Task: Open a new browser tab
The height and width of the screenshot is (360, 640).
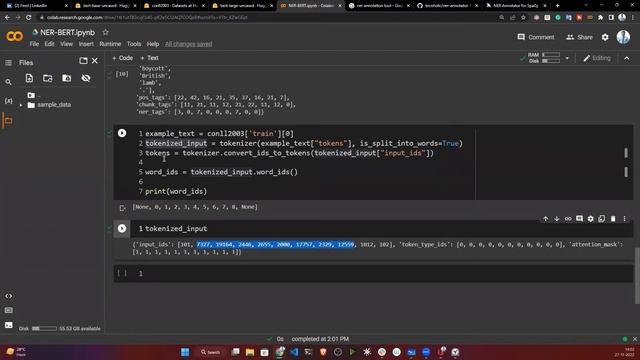Action: [x=558, y=6]
